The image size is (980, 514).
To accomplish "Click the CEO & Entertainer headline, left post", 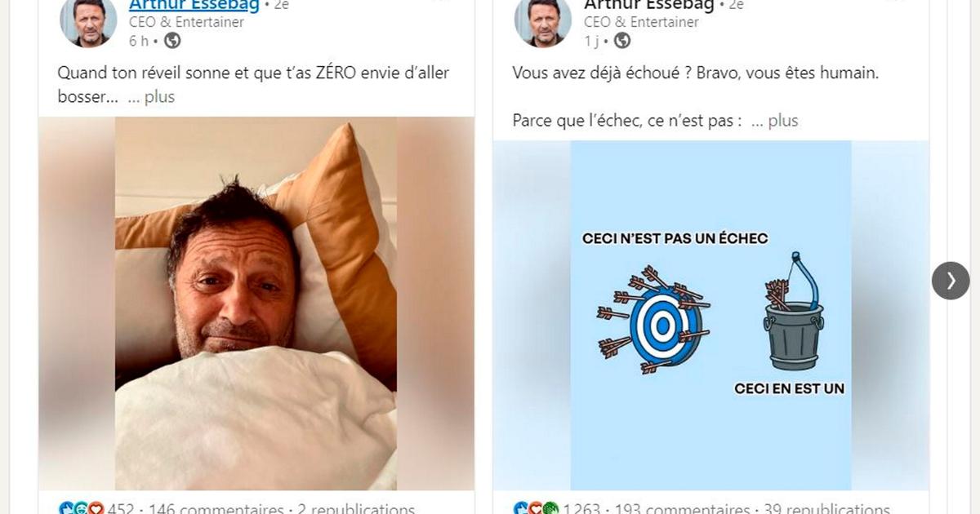I will (x=186, y=22).
